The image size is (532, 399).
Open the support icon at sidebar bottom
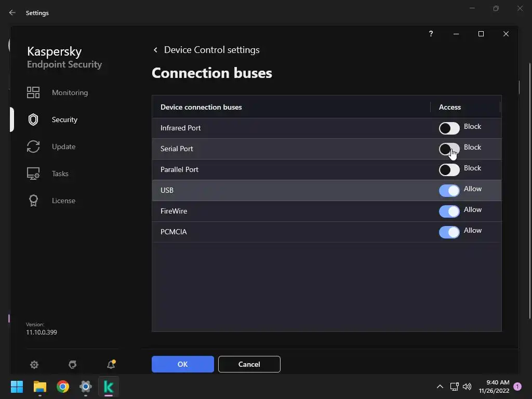click(x=73, y=364)
